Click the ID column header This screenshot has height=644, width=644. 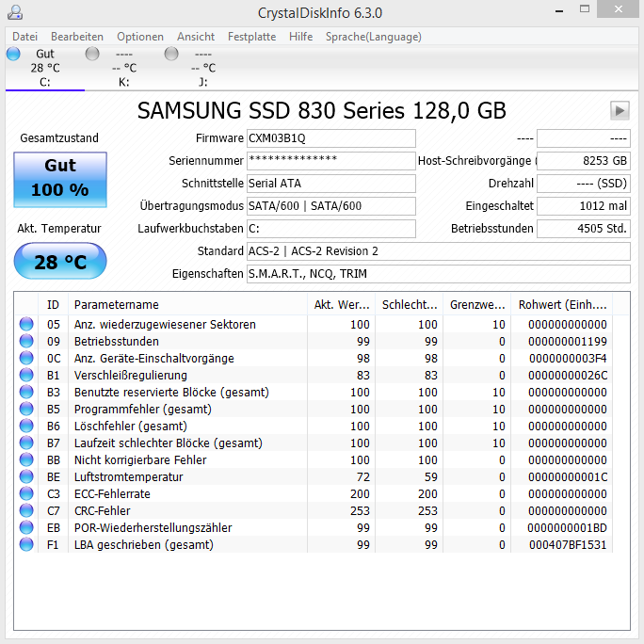(x=53, y=305)
